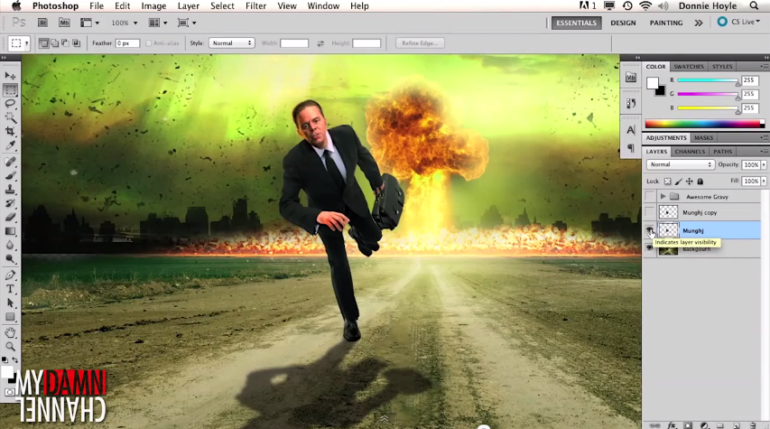The width and height of the screenshot is (770, 429).
Task: Hide the Background layer
Action: coord(650,249)
